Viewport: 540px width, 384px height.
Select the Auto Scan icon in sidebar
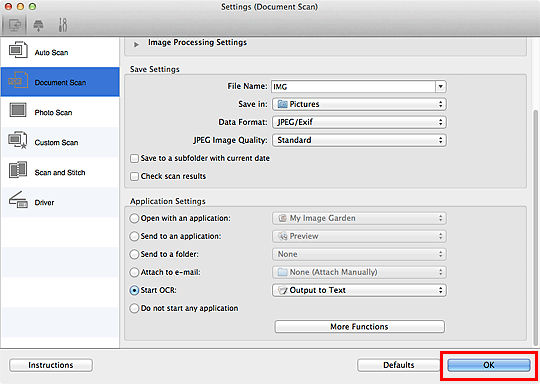tap(18, 51)
